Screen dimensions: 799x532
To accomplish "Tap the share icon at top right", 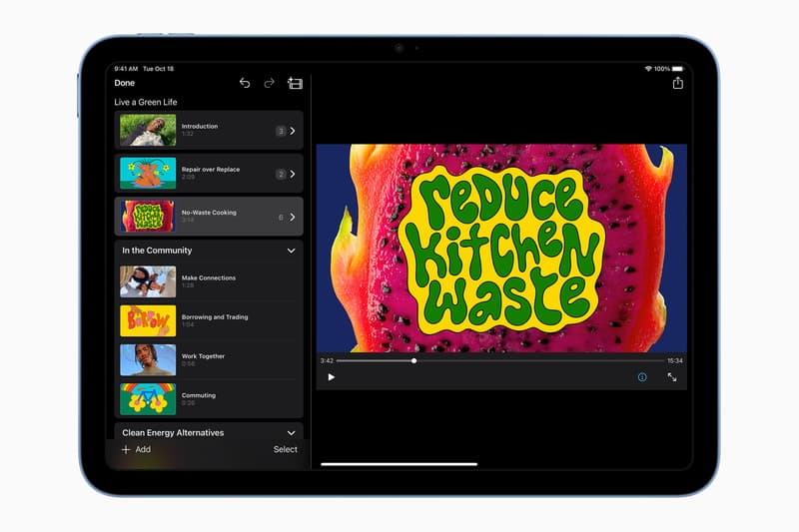I will coord(677,84).
